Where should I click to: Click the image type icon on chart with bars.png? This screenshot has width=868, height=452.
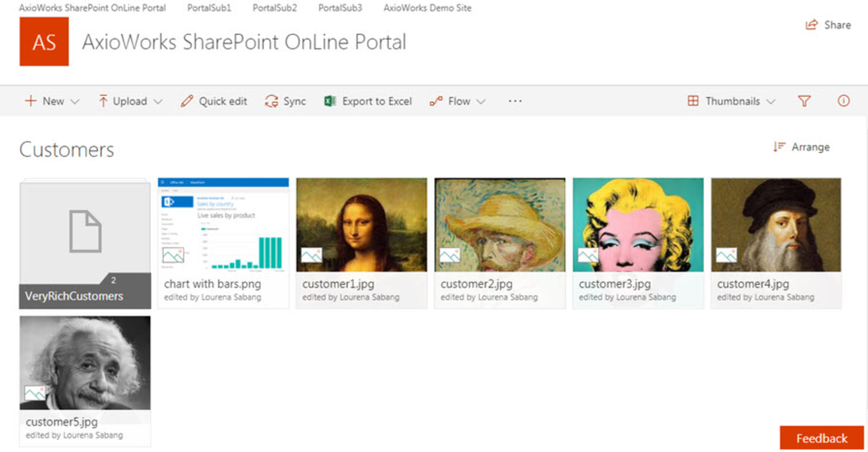173,255
